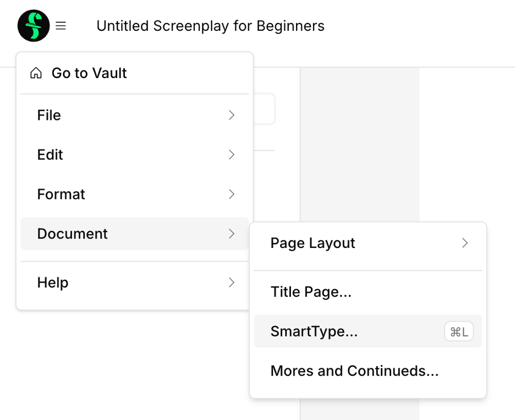Open the Edit menu
515x420 pixels.
tap(50, 154)
